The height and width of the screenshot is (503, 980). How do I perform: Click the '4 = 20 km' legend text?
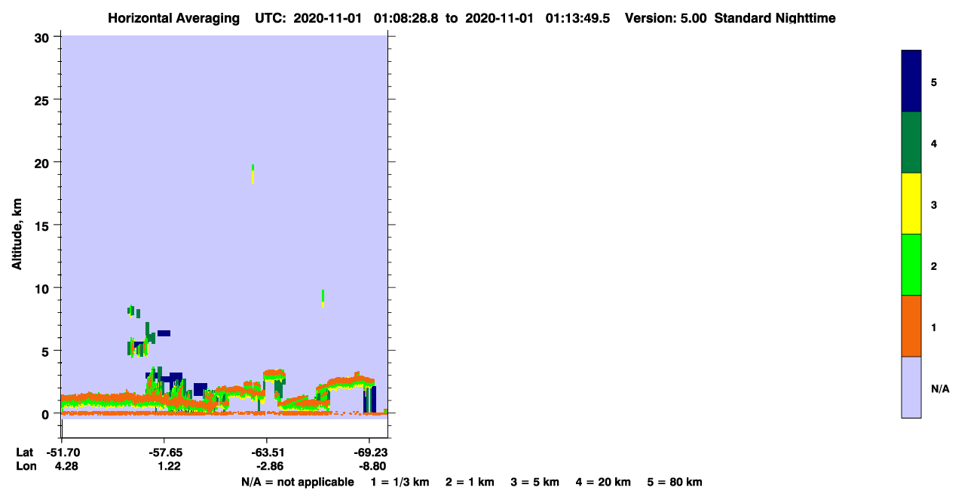[x=603, y=482]
